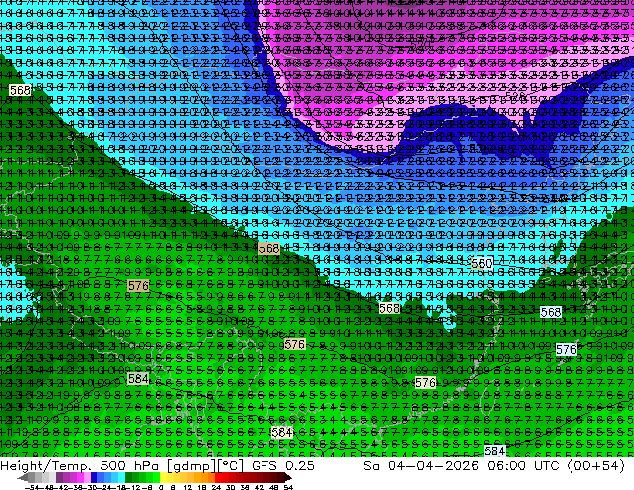634x490 pixels.
Task: Click the 'GFS 0.25' model label
Action: click(283, 465)
